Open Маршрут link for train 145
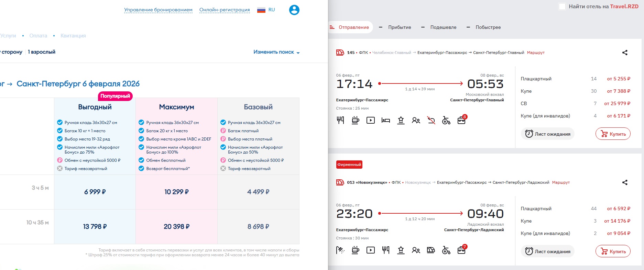The image size is (644, 270). [536, 53]
